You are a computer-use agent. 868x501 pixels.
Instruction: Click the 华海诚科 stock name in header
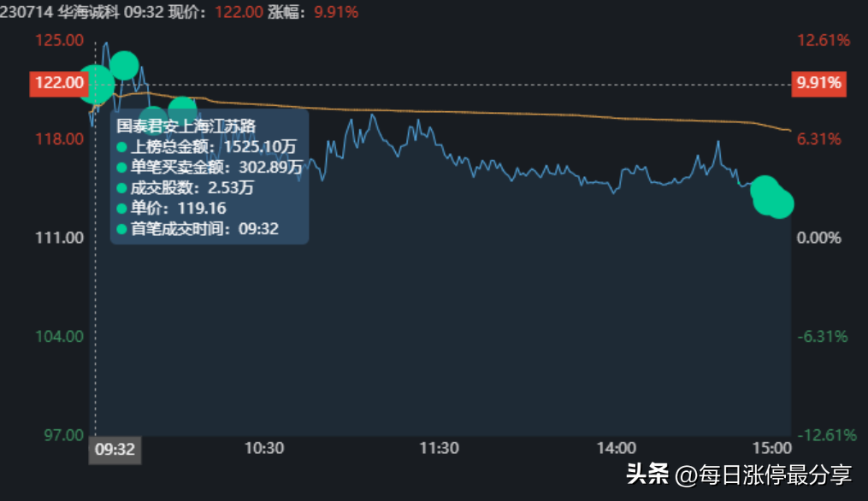88,12
